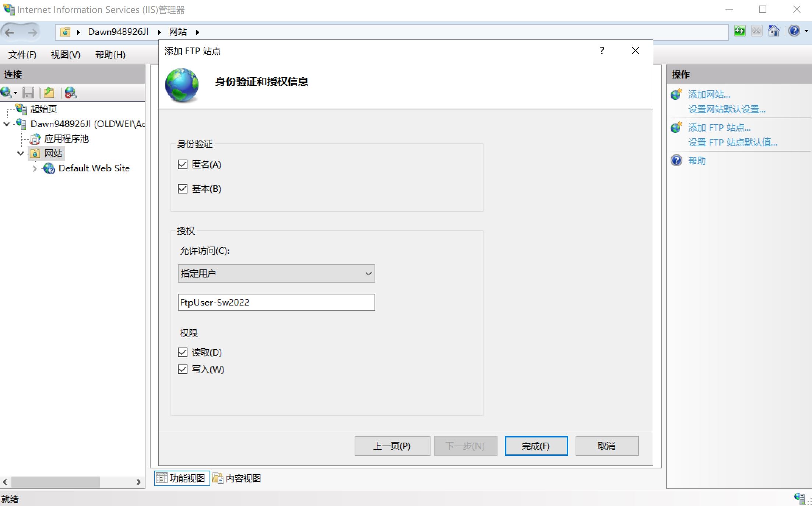This screenshot has height=506, width=812.
Task: Open the 文件(F) menu
Action: coord(22,55)
